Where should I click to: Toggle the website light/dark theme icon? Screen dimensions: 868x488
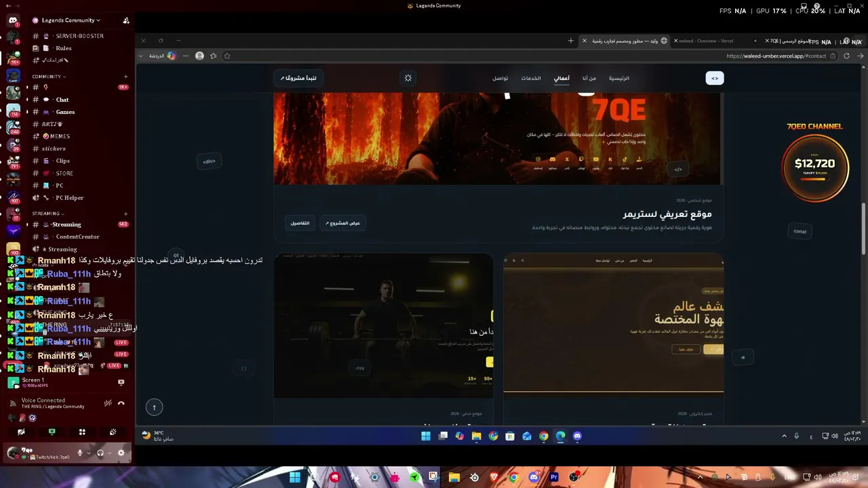pyautogui.click(x=408, y=78)
